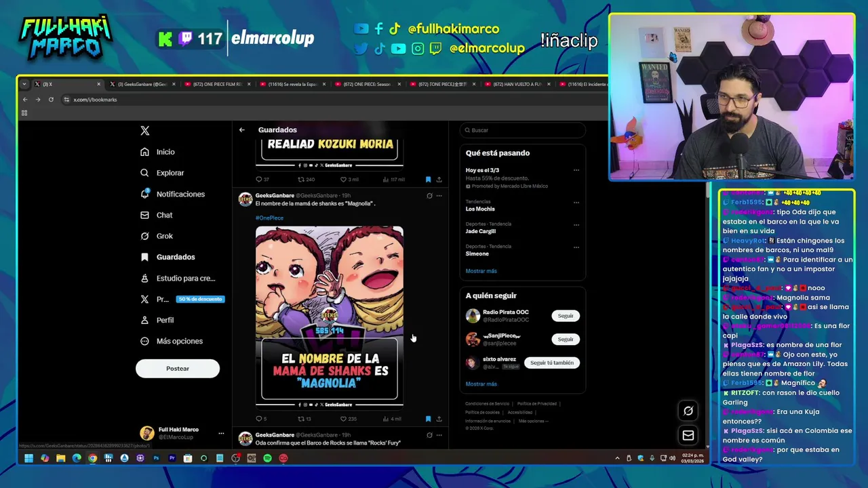Go back with the Guardados back arrow
Image resolution: width=868 pixels, height=488 pixels.
242,129
